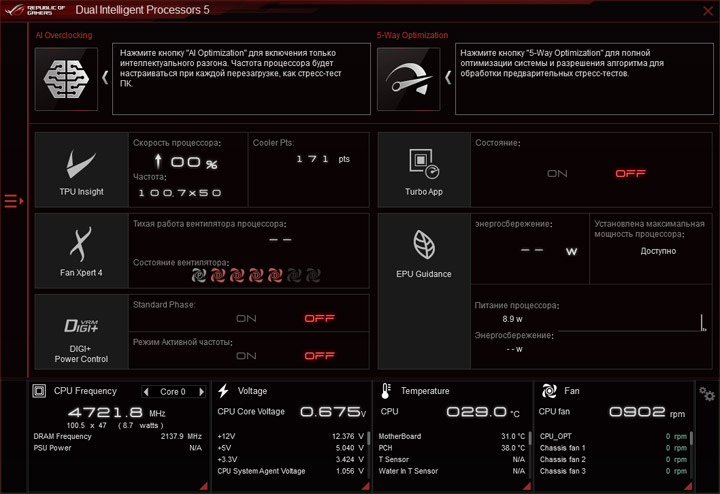
Task: Collapse AI Overclocking description arrow
Action: (105, 78)
